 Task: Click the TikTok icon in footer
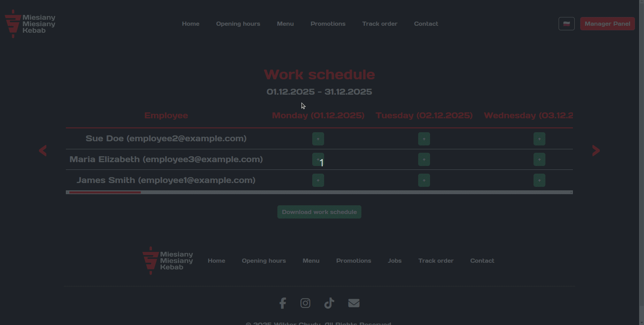pos(329,303)
